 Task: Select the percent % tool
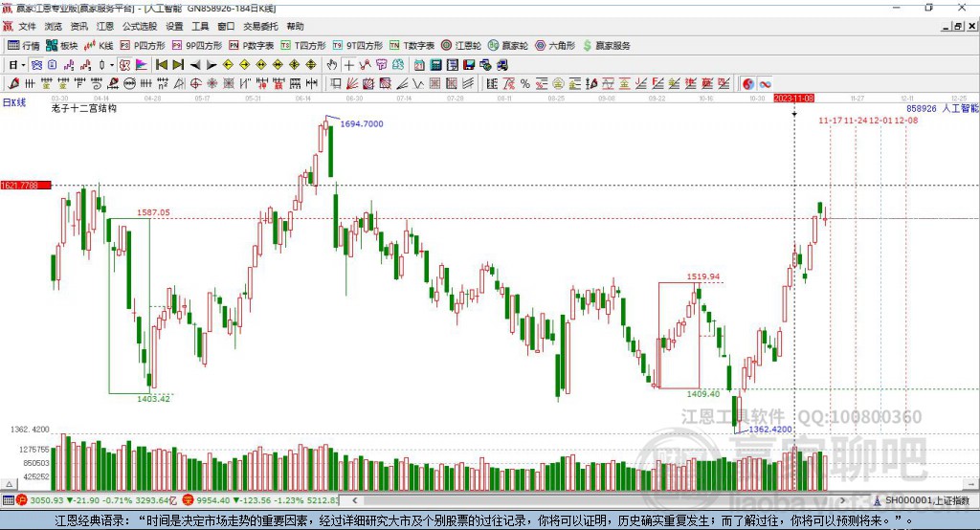pos(525,84)
